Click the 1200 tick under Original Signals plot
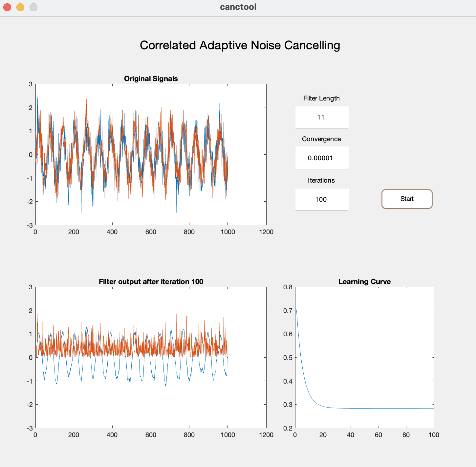 [x=266, y=232]
